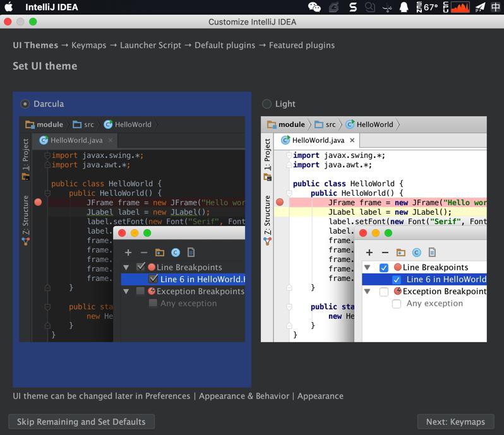Click the HelloWorld.java tab in Darcula preview
Image resolution: width=504 pixels, height=435 pixels.
coord(76,140)
